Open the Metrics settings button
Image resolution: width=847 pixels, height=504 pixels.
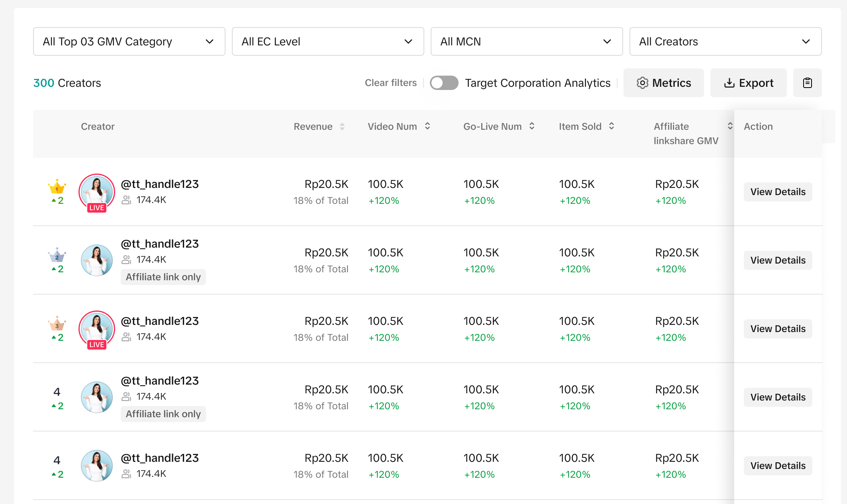663,83
